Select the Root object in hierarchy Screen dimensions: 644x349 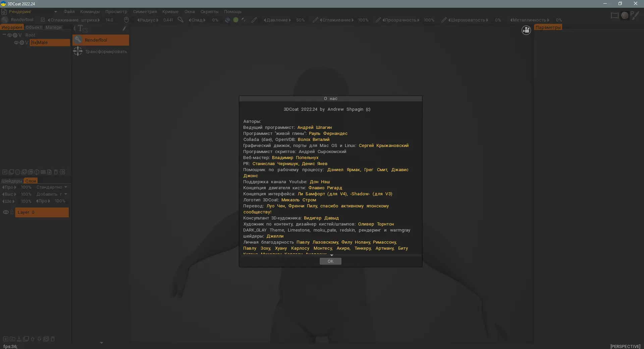tap(30, 35)
